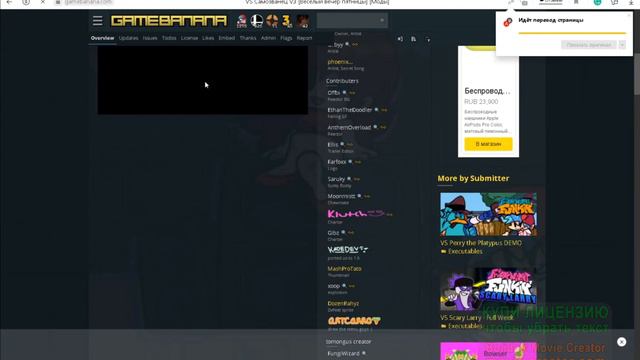Viewport: 640px width, 360px height.
Task: Click status icon next to Saruky
Action: point(349,179)
